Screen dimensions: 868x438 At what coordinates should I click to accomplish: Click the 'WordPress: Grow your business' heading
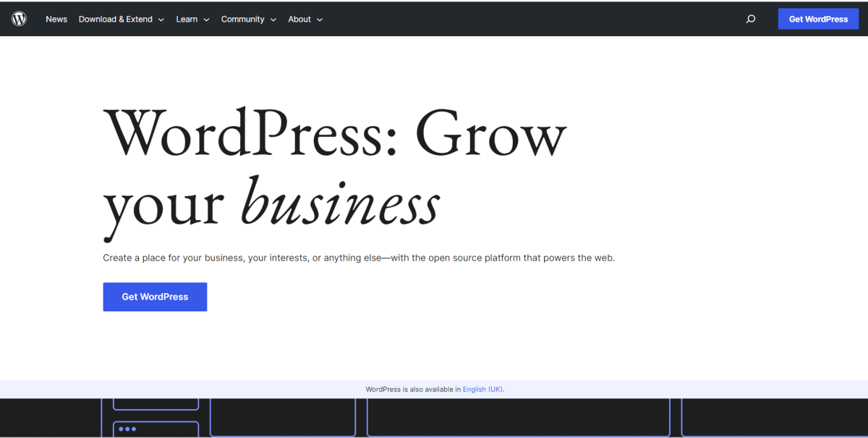[x=335, y=173]
